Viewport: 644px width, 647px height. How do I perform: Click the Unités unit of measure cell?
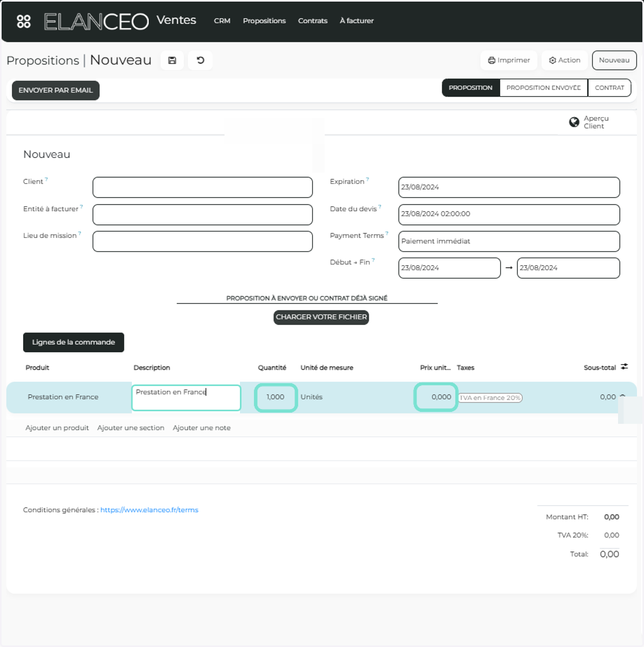coord(312,397)
